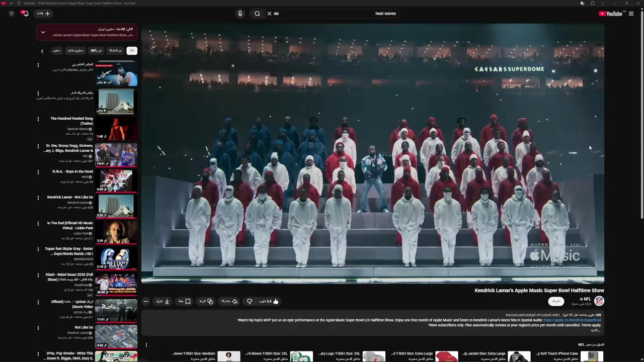Save the video with bookmark button
Viewport: 644px width, 362px height.
coord(184,301)
